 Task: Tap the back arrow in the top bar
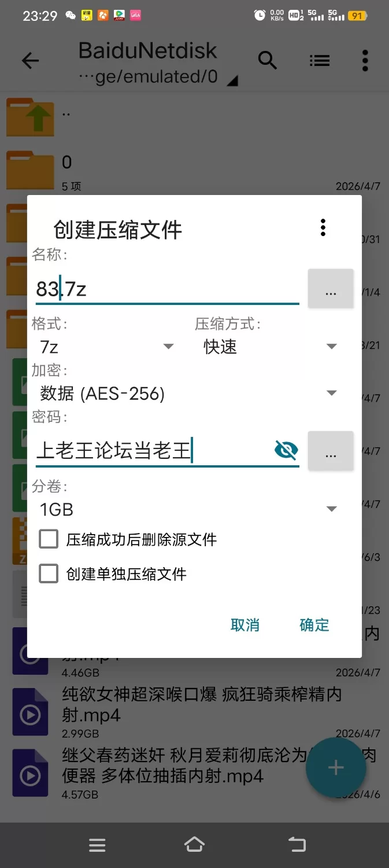(30, 60)
